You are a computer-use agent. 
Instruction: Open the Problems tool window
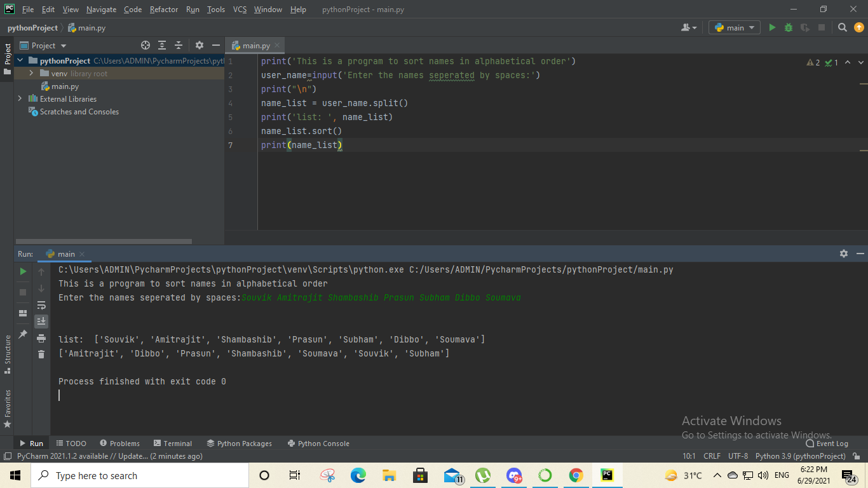click(x=119, y=444)
